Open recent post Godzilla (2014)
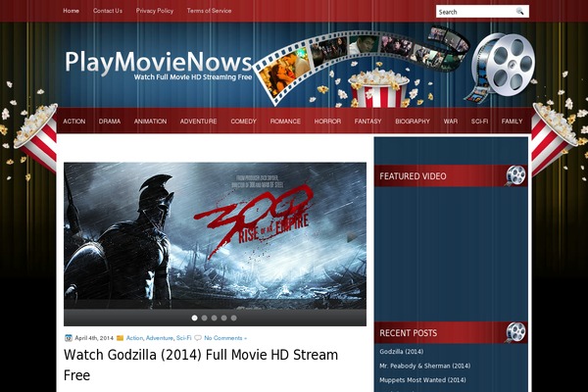 click(401, 352)
